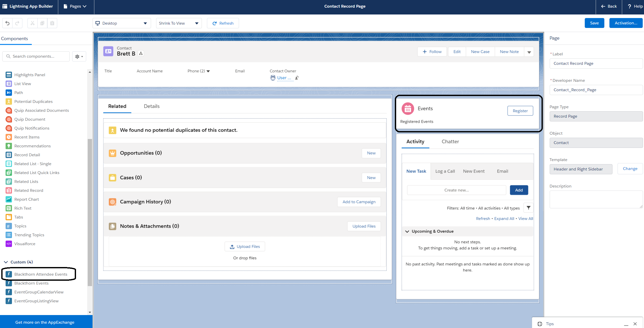Select the Recent Items component
Image resolution: width=644 pixels, height=328 pixels.
click(23, 137)
